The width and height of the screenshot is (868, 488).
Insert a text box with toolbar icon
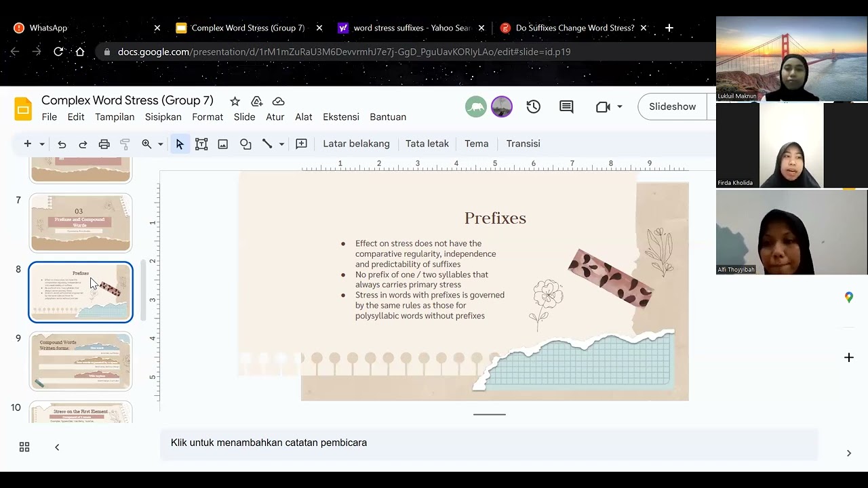pos(201,144)
